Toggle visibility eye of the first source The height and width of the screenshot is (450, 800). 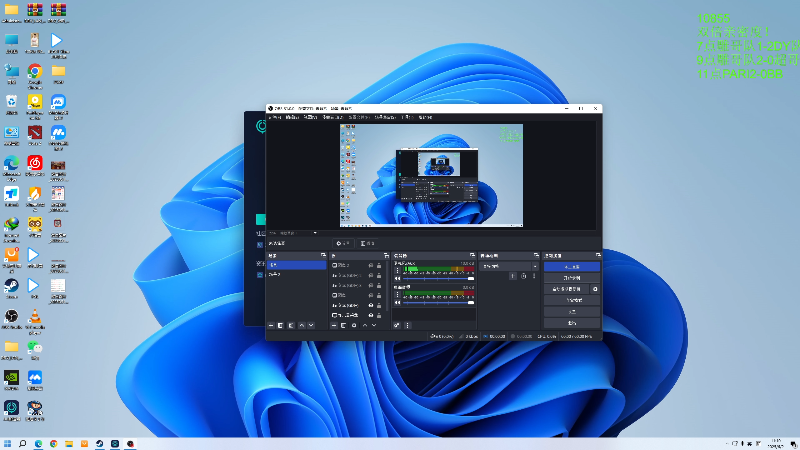click(371, 265)
